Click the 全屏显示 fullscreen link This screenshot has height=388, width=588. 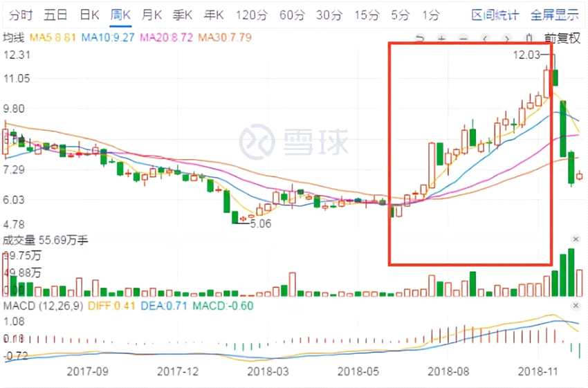point(555,15)
